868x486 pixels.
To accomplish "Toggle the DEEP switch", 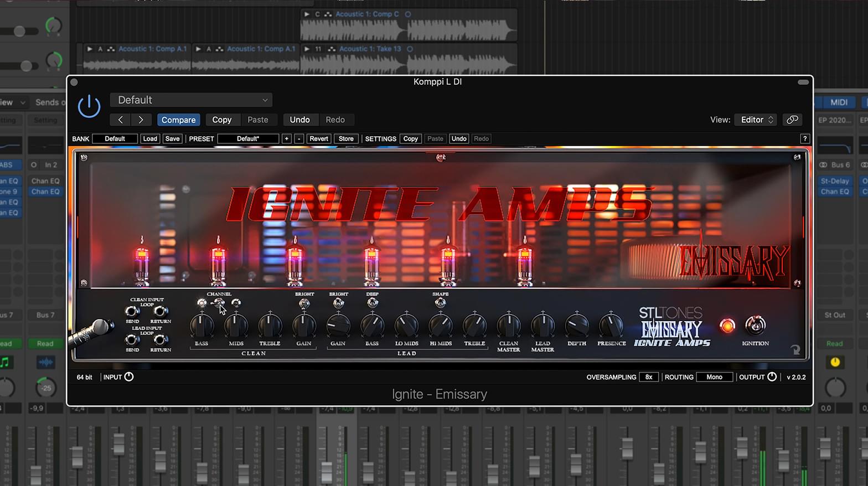I will [373, 303].
